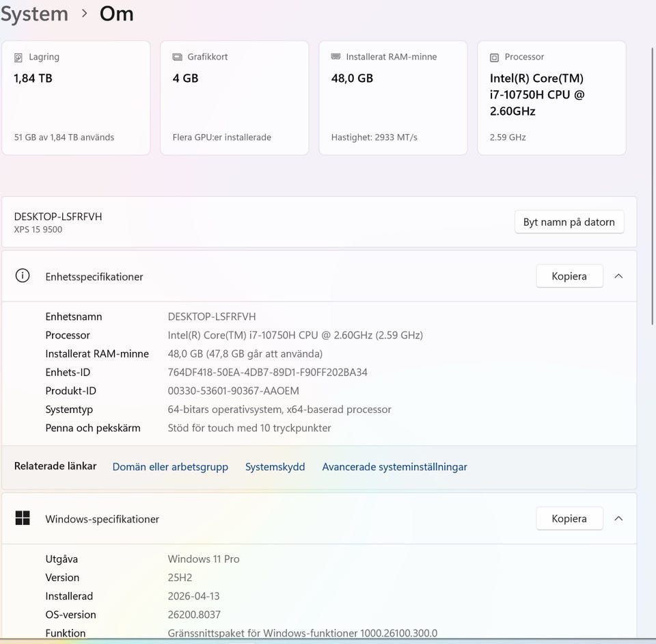The height and width of the screenshot is (644, 656).
Task: Open the Systemskydd link
Action: click(x=275, y=467)
